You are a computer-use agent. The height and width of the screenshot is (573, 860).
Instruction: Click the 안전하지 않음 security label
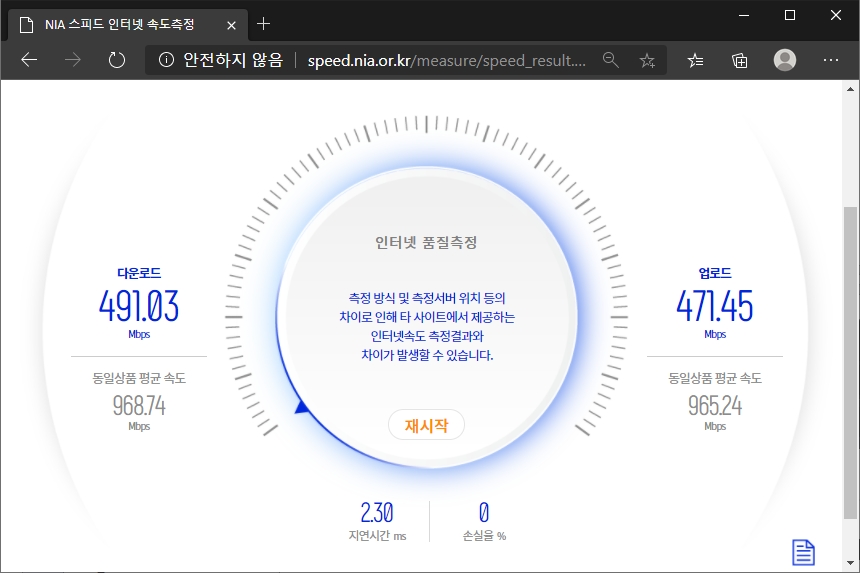tap(233, 60)
